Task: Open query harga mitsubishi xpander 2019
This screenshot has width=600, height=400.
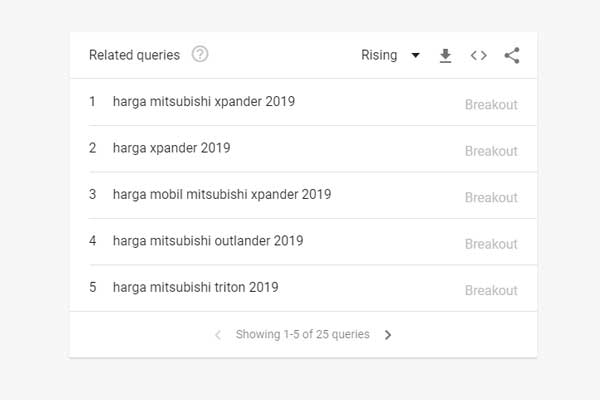Action: click(x=204, y=102)
